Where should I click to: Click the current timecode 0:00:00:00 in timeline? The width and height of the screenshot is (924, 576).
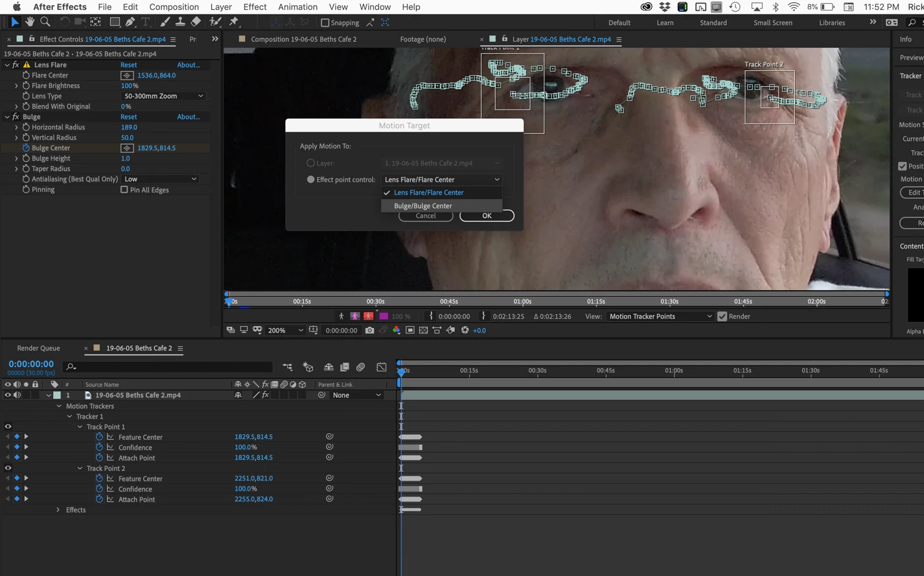coord(31,364)
